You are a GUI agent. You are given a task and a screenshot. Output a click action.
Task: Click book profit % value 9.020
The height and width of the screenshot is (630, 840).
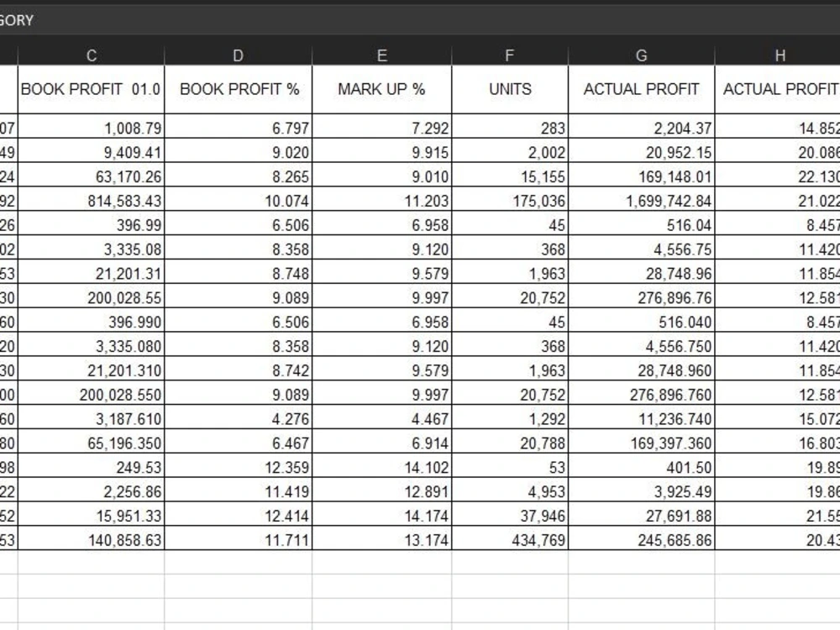coord(239,150)
